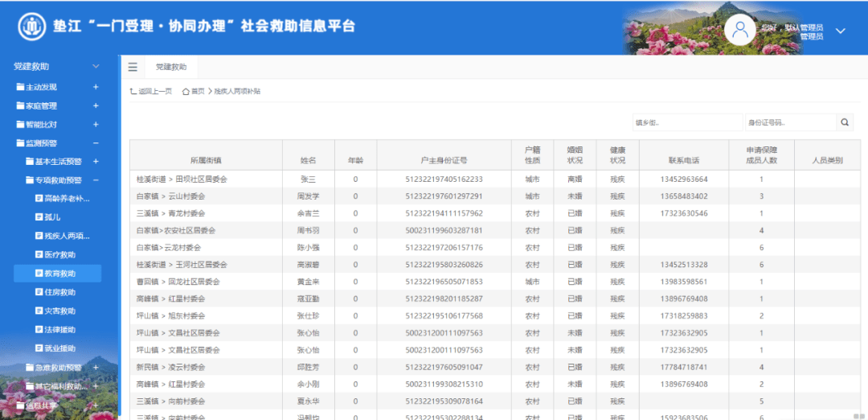Expand the 基本生活预警 plus sign

pos(96,162)
